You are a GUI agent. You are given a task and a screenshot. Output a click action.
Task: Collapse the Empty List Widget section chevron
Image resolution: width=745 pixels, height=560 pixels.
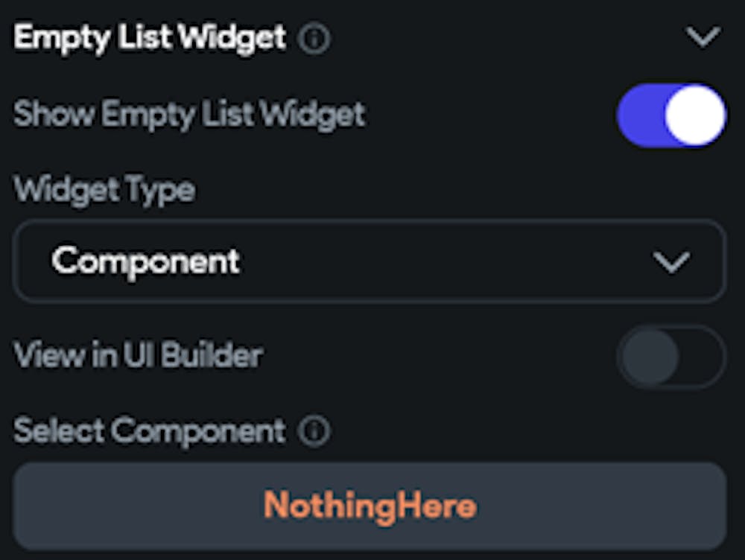(703, 37)
